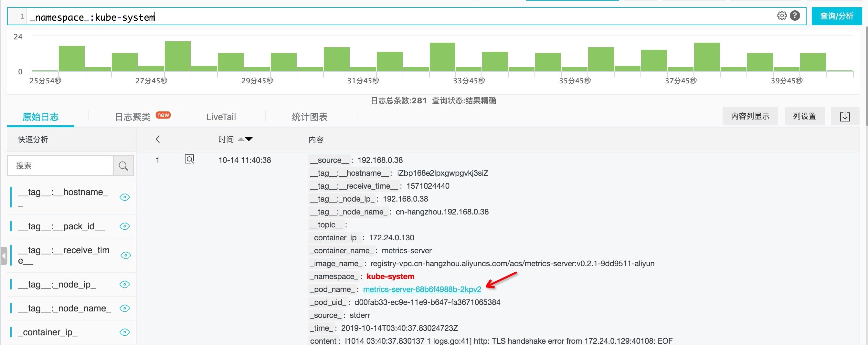Focus the 搜索 field in quick analysis
868x345 pixels.
click(x=61, y=165)
